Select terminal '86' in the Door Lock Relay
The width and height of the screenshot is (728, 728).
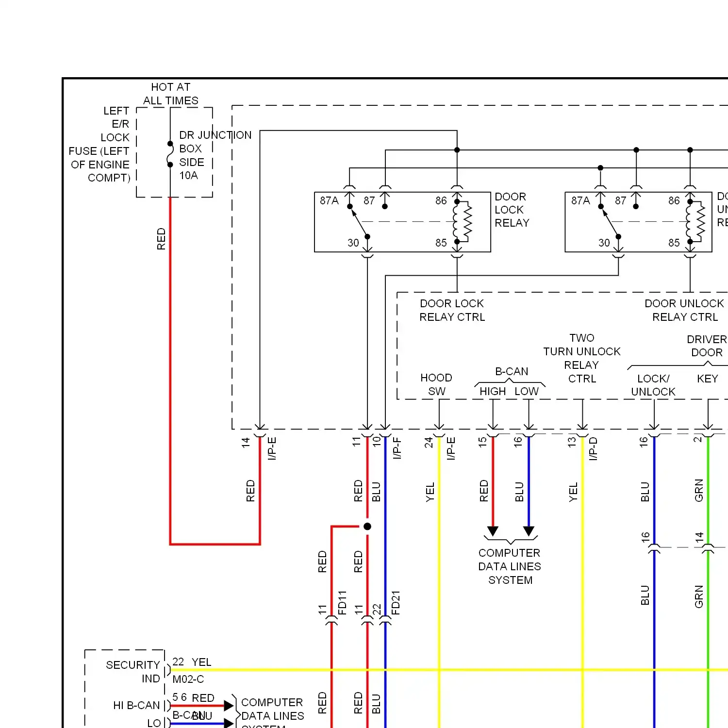pyautogui.click(x=441, y=200)
